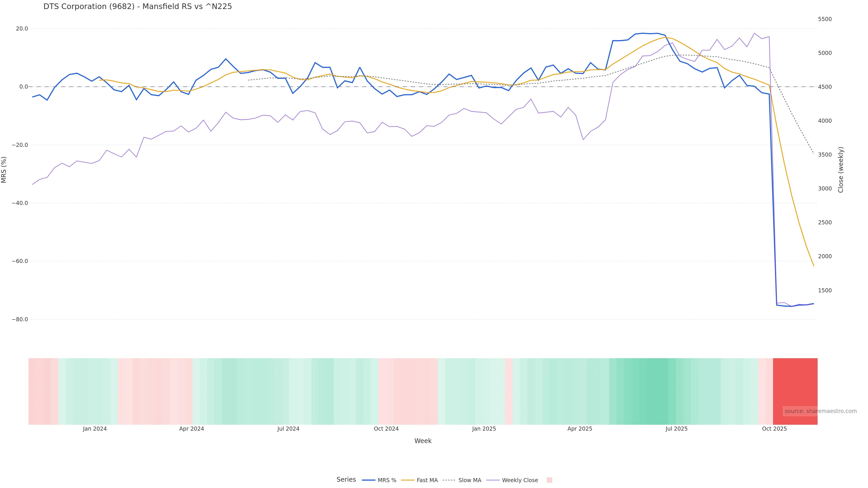The image size is (868, 488).
Task: Click the Jan 2025 x-axis label
Action: click(484, 429)
